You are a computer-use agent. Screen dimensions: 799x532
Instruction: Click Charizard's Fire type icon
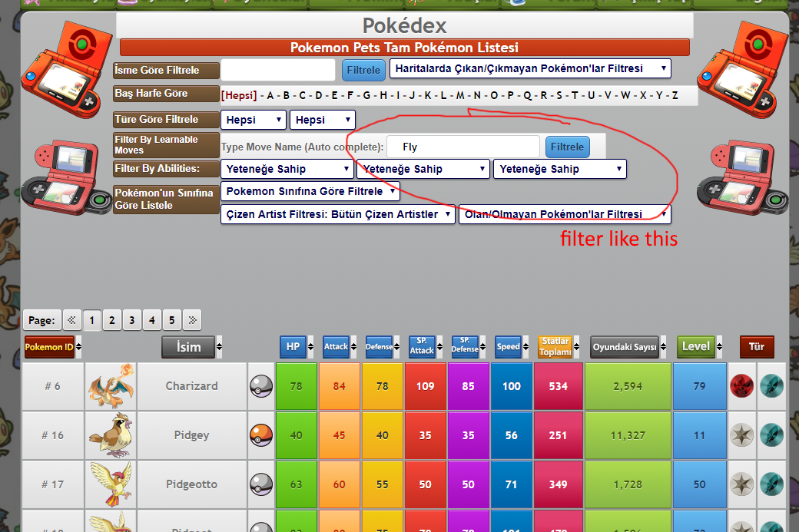point(741,386)
